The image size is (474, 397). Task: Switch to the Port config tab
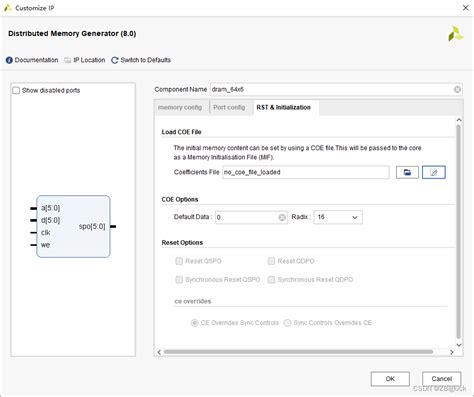(229, 107)
